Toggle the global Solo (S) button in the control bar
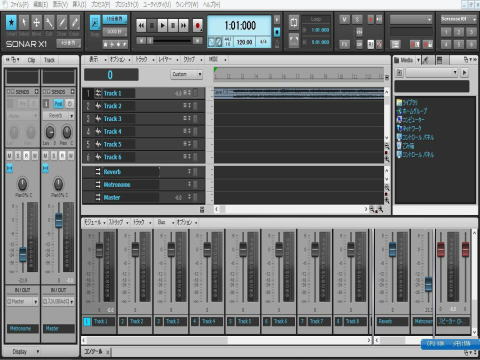The image size is (480, 360). coord(357,20)
